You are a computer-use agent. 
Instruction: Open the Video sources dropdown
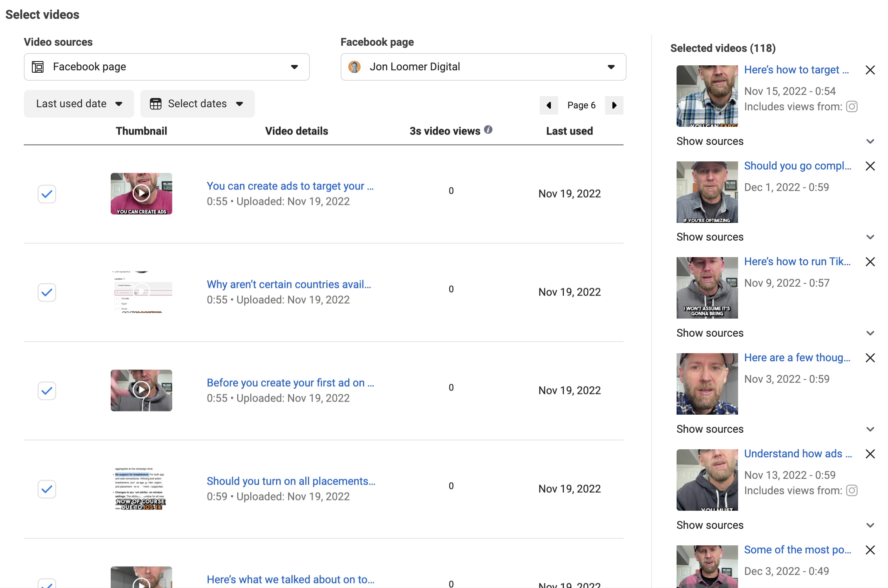pos(167,67)
